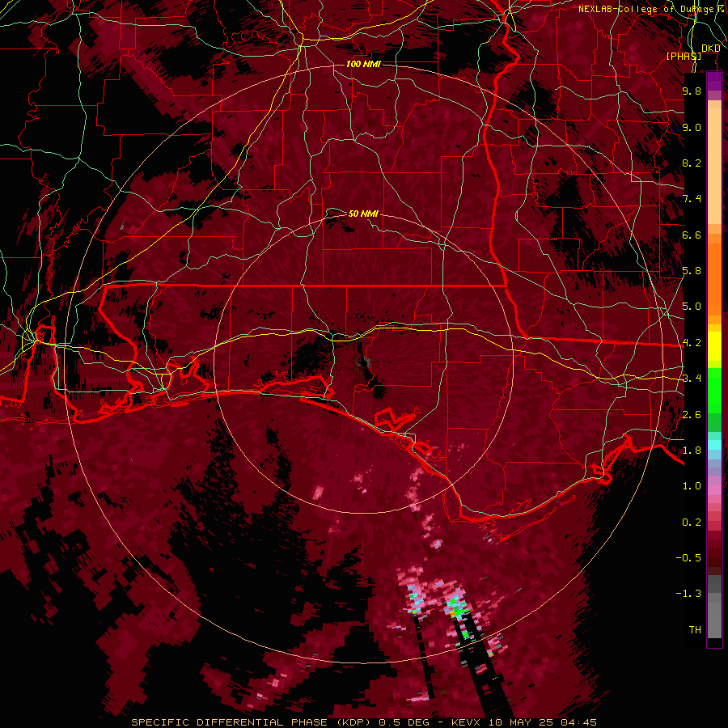Click the "-1.3" scale value
Screen dimensions: 728x728
688,594
